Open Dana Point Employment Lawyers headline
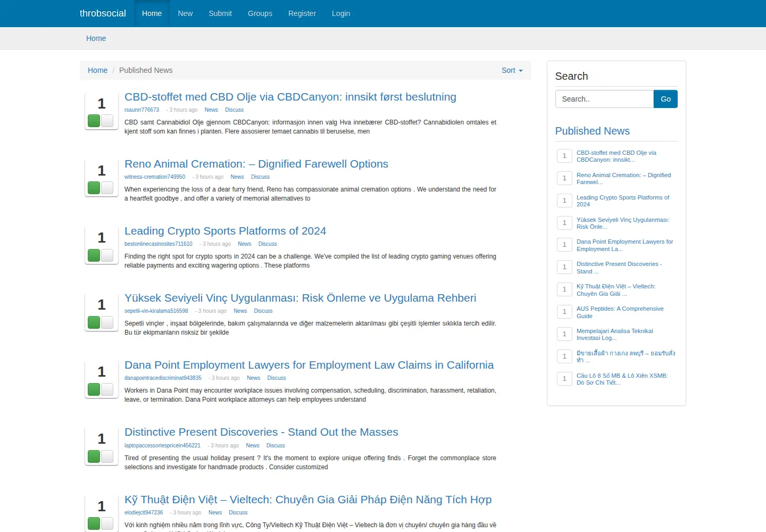The image size is (766, 532). (x=309, y=365)
